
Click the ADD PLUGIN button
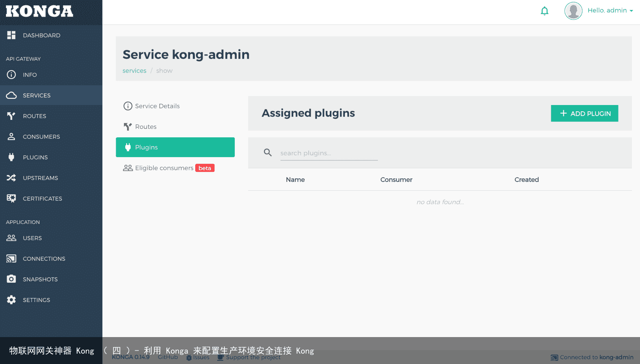584,113
